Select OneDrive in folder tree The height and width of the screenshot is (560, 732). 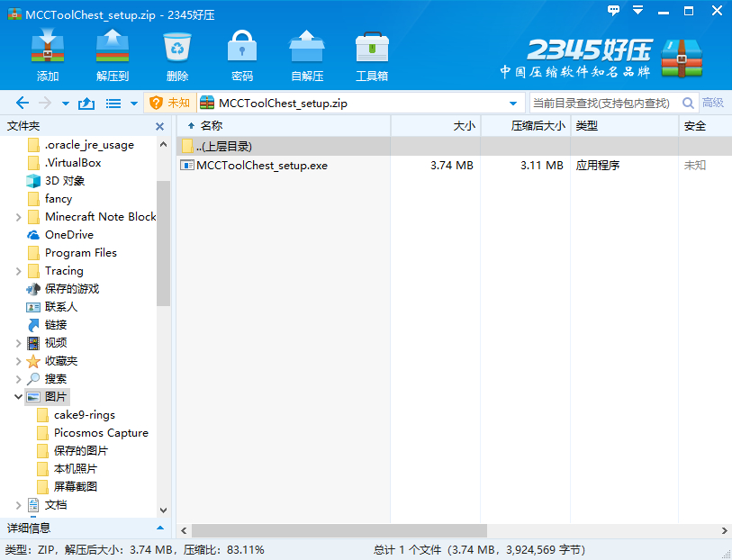(x=69, y=235)
